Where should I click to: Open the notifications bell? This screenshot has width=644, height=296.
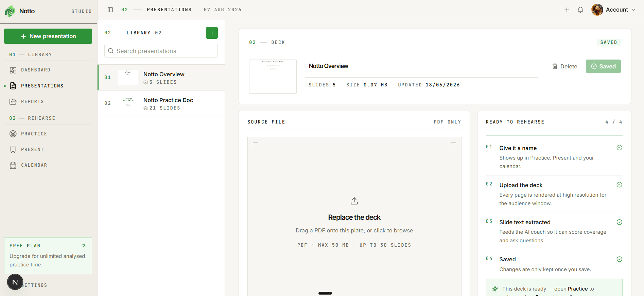[x=580, y=10]
